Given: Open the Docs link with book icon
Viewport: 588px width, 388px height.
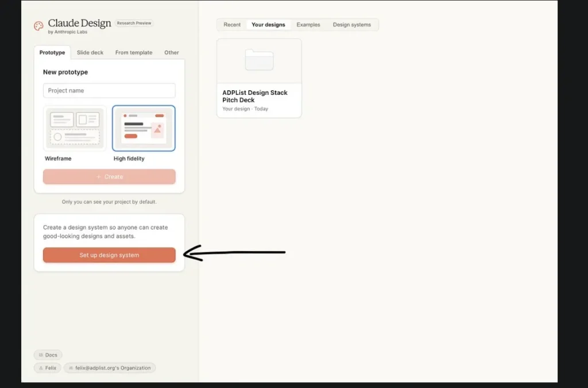Looking at the screenshot, I should [x=48, y=355].
